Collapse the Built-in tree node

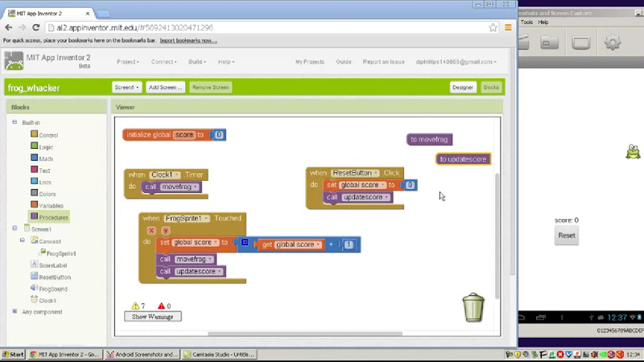click(x=14, y=122)
